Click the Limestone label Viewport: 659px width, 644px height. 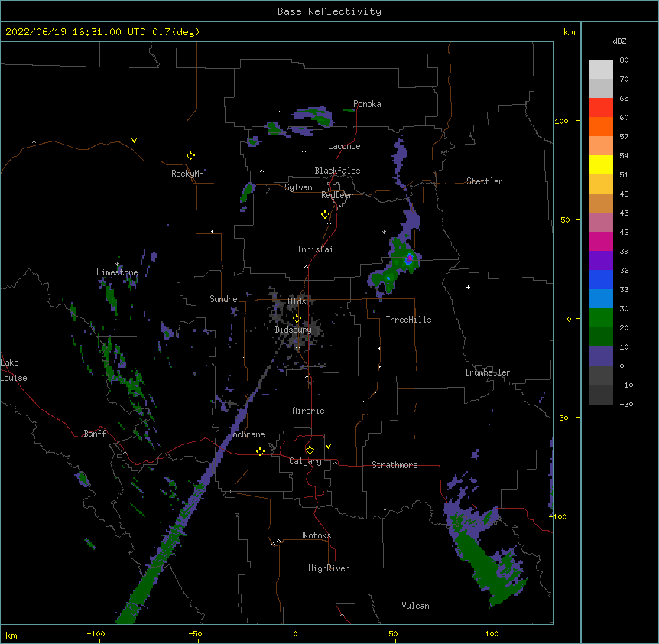pos(117,272)
